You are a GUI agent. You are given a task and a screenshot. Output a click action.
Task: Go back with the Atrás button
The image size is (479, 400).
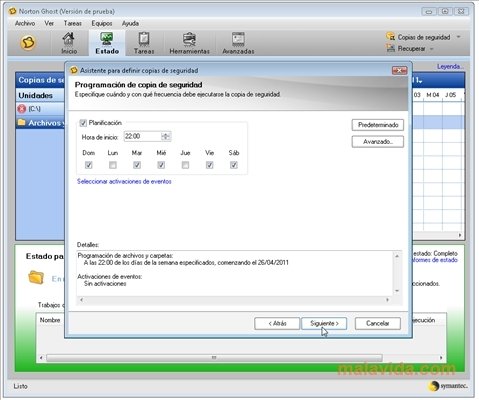coord(277,323)
